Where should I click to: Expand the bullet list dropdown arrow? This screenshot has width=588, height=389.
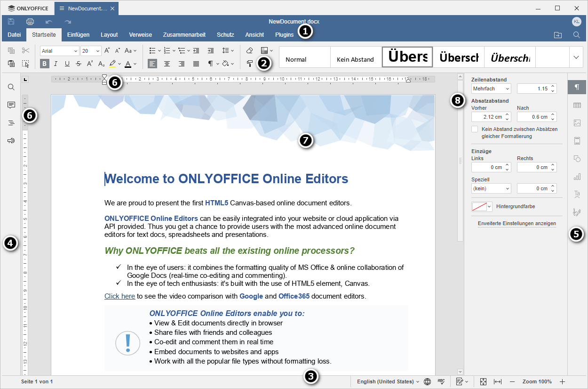coord(159,51)
